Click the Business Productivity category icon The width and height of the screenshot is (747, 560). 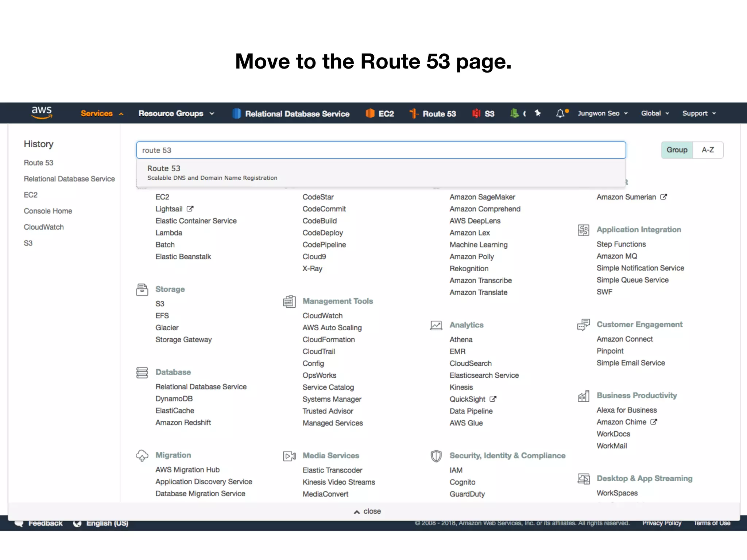[x=583, y=396]
